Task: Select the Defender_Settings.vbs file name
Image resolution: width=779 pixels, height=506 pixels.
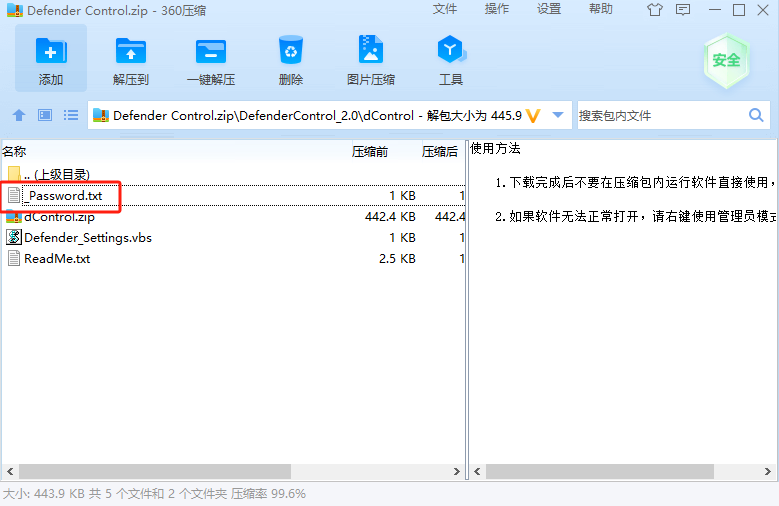Action: click(x=88, y=238)
